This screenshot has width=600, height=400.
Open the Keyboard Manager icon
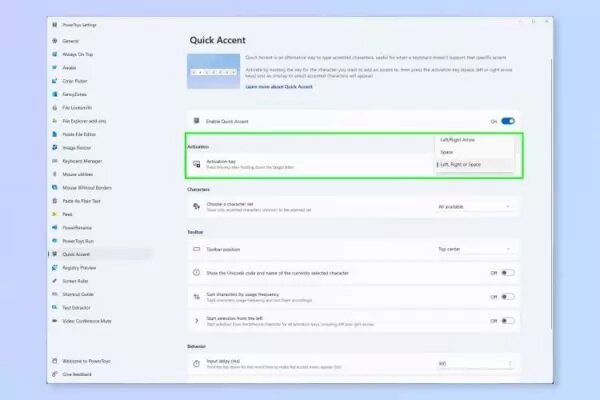tap(55, 161)
